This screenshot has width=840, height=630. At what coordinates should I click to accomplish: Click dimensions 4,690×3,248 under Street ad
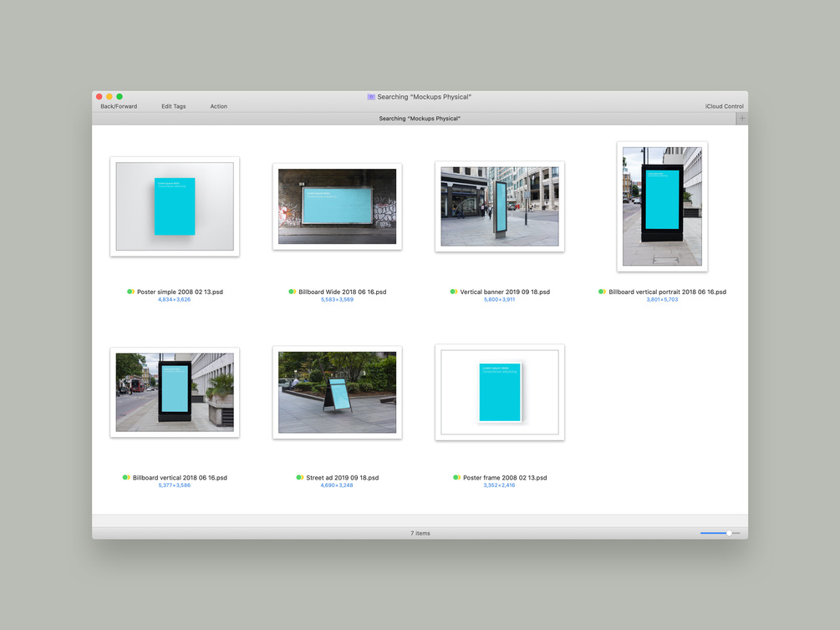click(337, 485)
